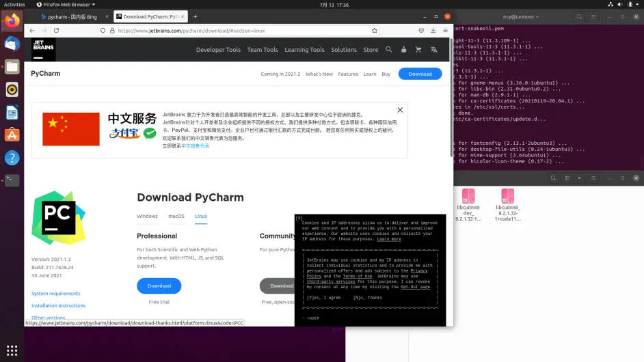Open the PyCharm Buy link
Image resolution: width=644 pixels, height=362 pixels.
pyautogui.click(x=386, y=74)
